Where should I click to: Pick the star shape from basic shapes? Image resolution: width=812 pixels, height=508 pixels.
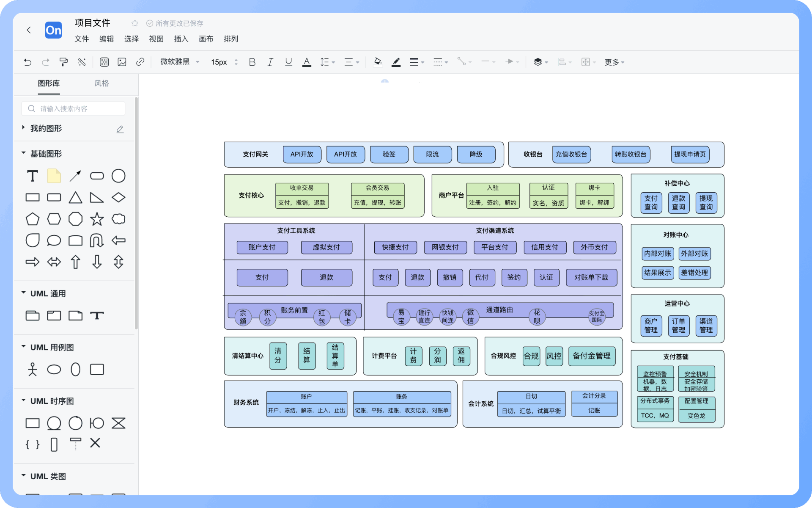pyautogui.click(x=97, y=219)
